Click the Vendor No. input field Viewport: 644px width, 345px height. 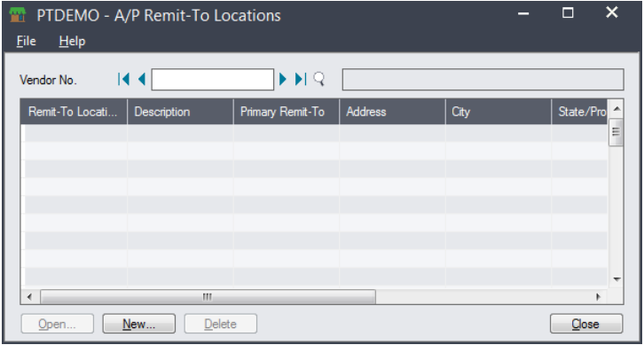(x=212, y=79)
